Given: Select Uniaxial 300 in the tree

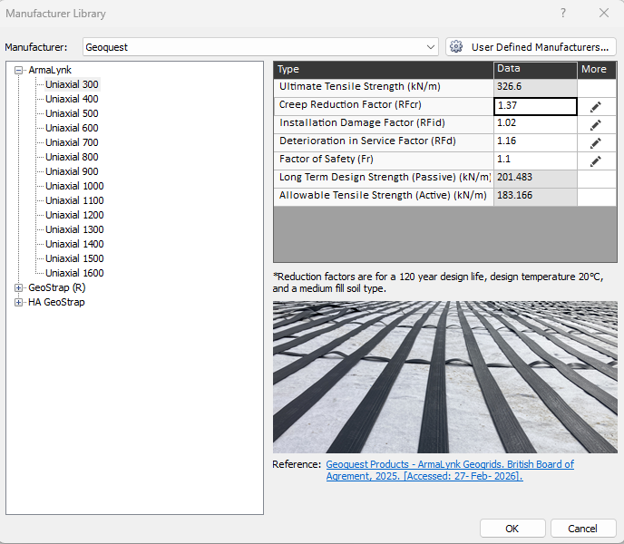Looking at the screenshot, I should 72,84.
